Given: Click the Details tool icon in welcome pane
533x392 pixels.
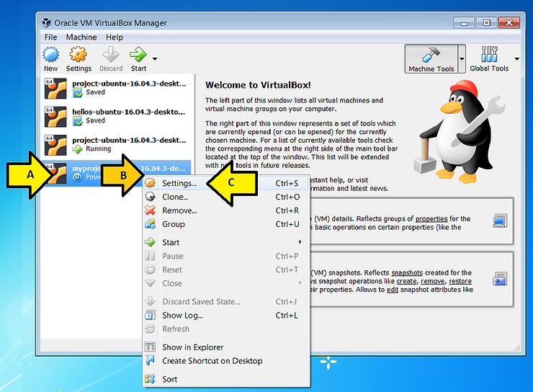Looking at the screenshot, I should [500, 220].
